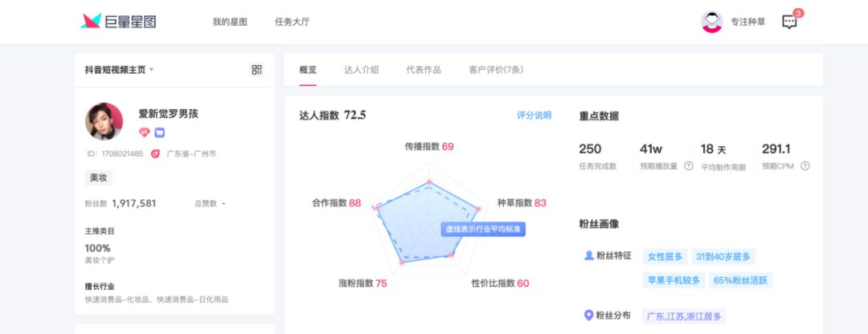This screenshot has height=334, width=868.
Task: Click the fan count 1,917,581
Action: click(x=134, y=203)
